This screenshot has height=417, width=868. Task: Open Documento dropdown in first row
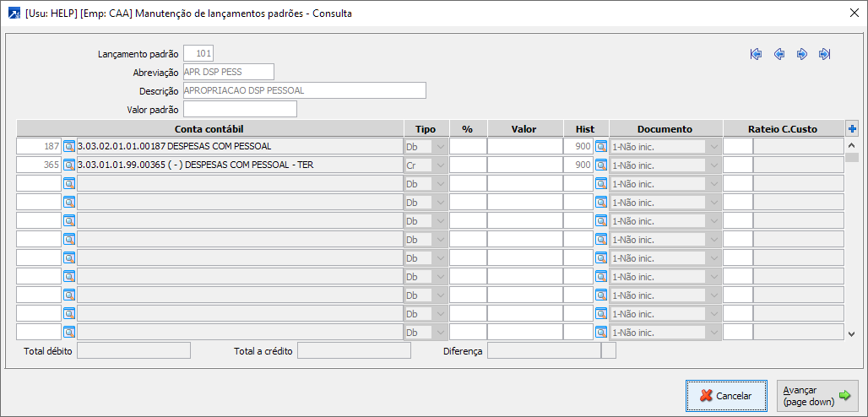click(714, 146)
